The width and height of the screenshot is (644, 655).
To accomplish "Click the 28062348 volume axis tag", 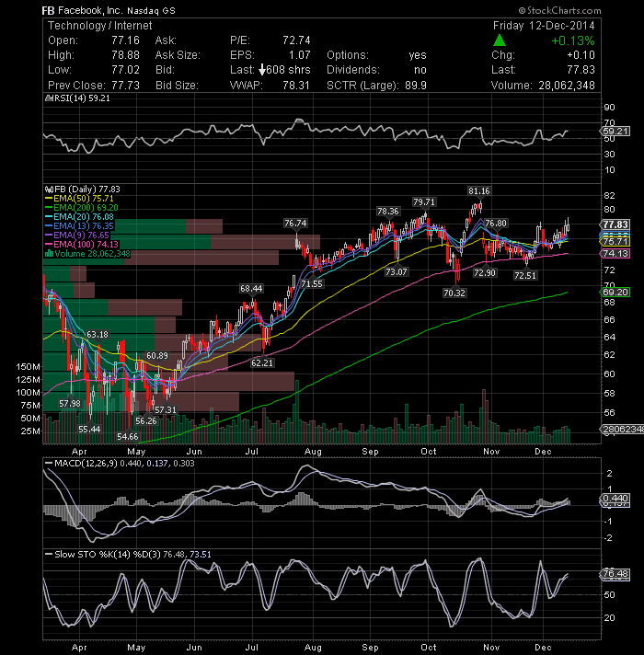I will pyautogui.click(x=621, y=429).
